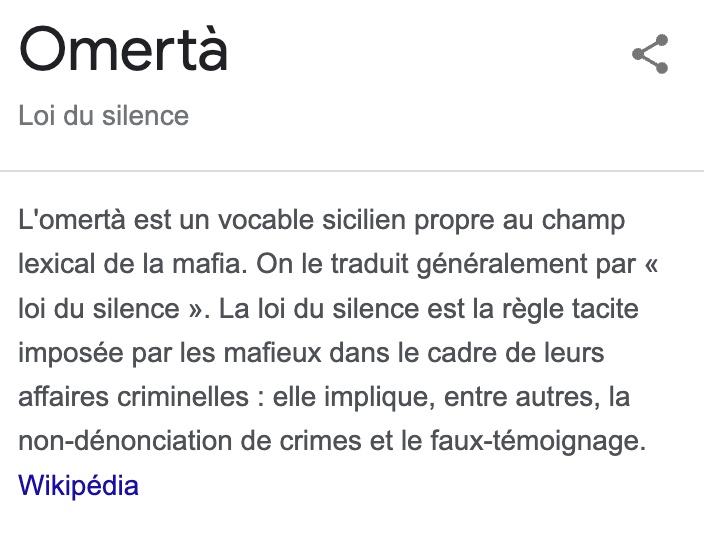This screenshot has width=704, height=536.
Task: Click the word 'champ' ending the first line
Action: pos(583,221)
